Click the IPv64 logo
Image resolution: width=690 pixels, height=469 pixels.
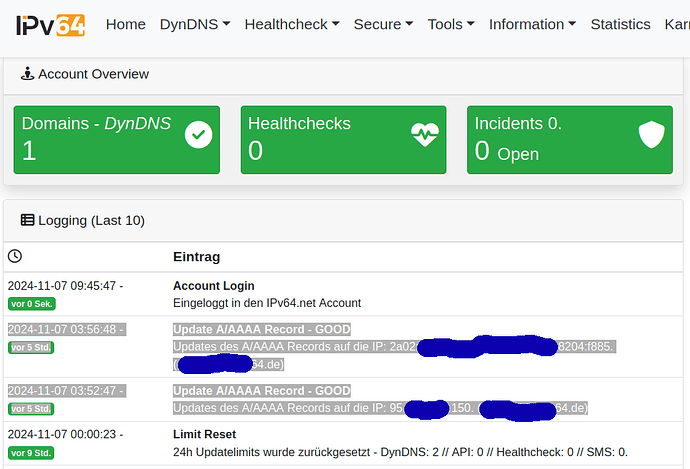click(x=50, y=25)
